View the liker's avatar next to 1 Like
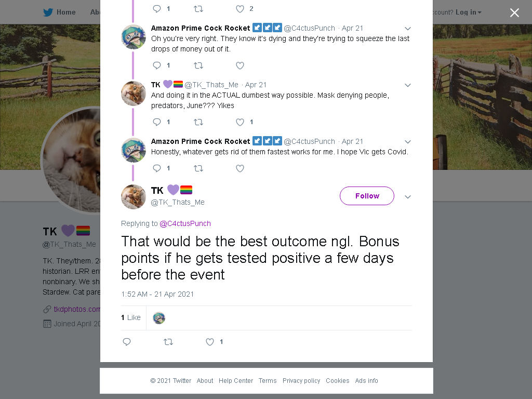532x399 pixels. 159,318
